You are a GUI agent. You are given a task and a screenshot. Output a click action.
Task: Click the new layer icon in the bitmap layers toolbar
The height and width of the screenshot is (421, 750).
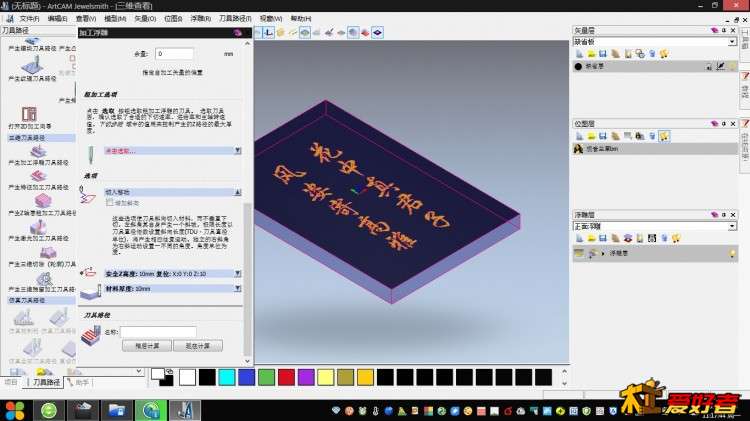point(579,136)
